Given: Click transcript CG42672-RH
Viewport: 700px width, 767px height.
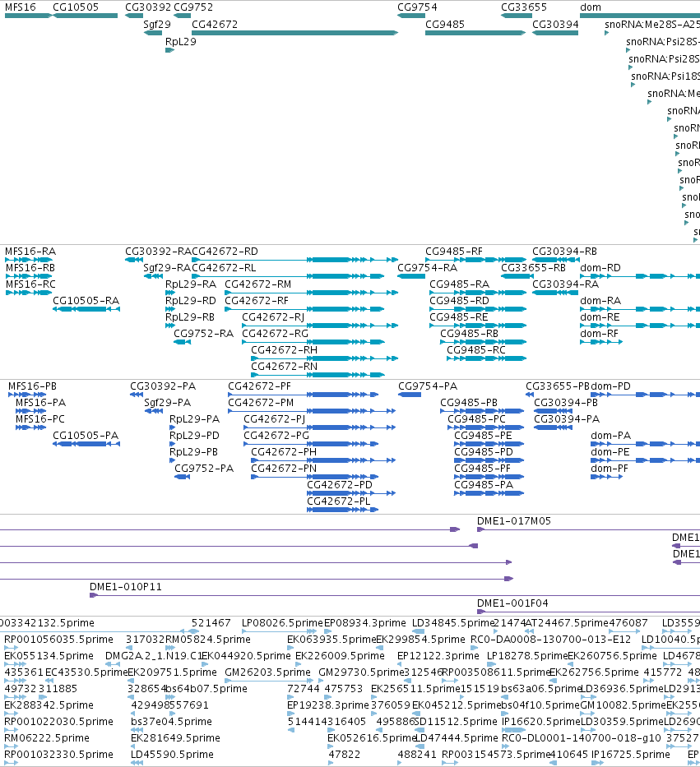Looking at the screenshot, I should 284,350.
